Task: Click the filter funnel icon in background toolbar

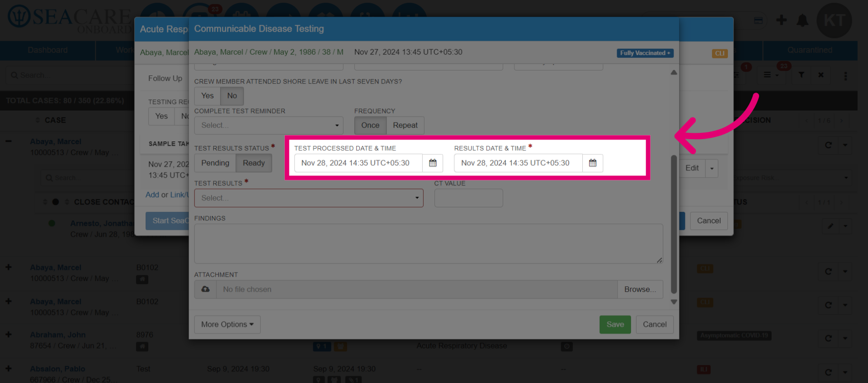Action: coord(801,75)
